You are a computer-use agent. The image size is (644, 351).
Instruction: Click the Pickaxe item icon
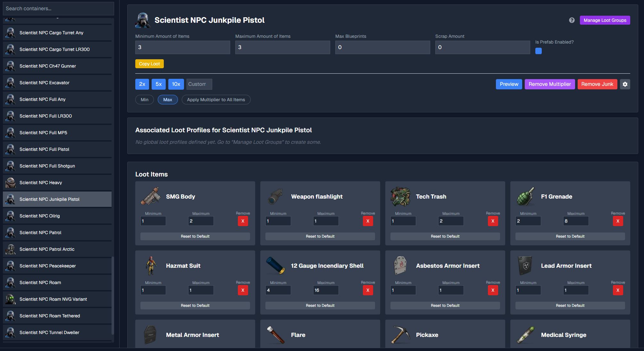pyautogui.click(x=400, y=335)
